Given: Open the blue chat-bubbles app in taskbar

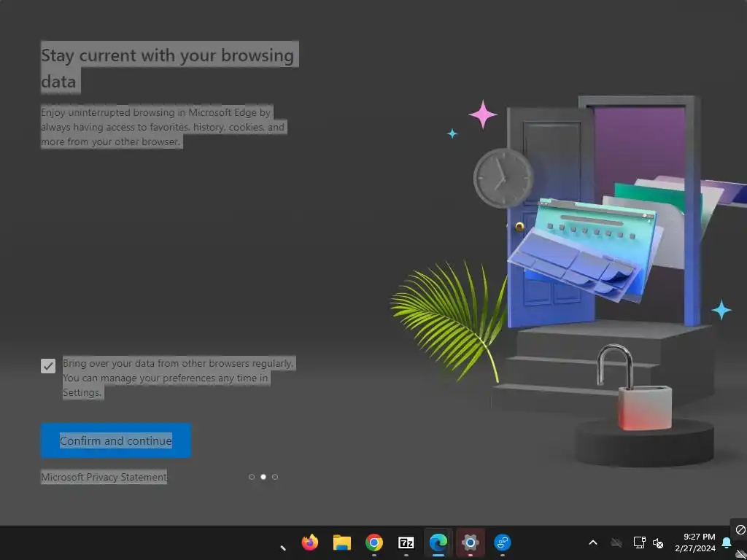Looking at the screenshot, I should pyautogui.click(x=502, y=542).
